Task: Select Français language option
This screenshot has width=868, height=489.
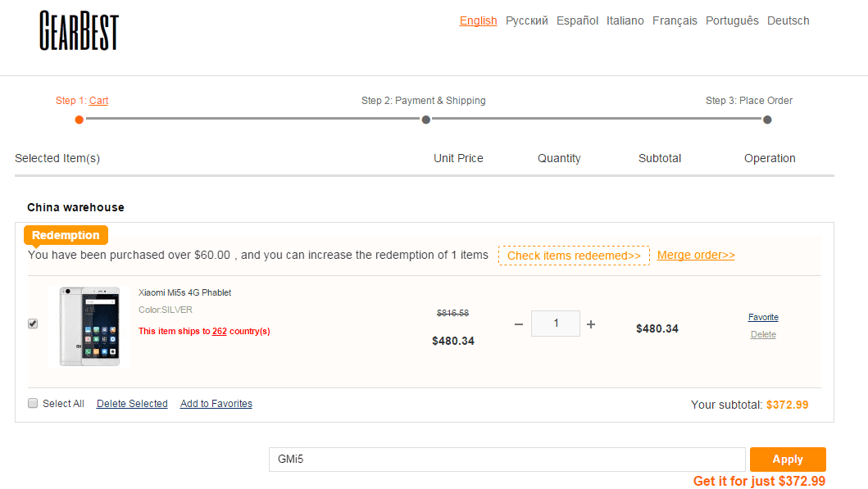Action: click(675, 20)
